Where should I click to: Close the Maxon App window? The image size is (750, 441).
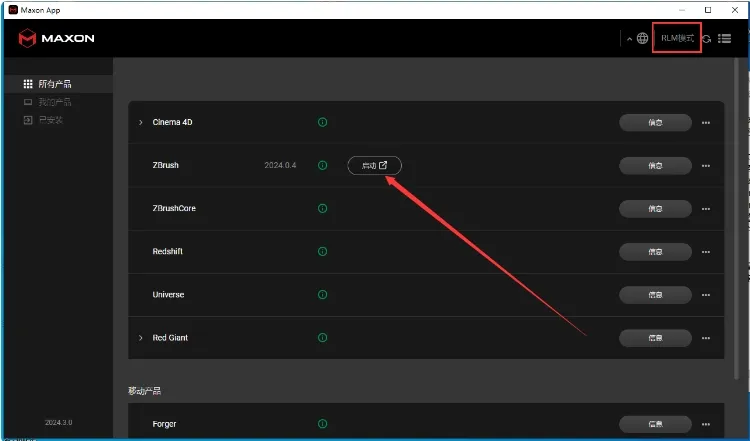coord(735,10)
